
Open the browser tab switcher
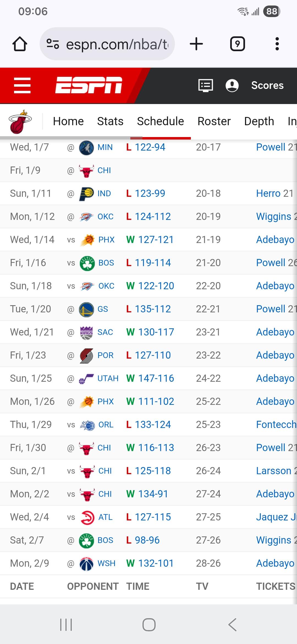pos(237,44)
